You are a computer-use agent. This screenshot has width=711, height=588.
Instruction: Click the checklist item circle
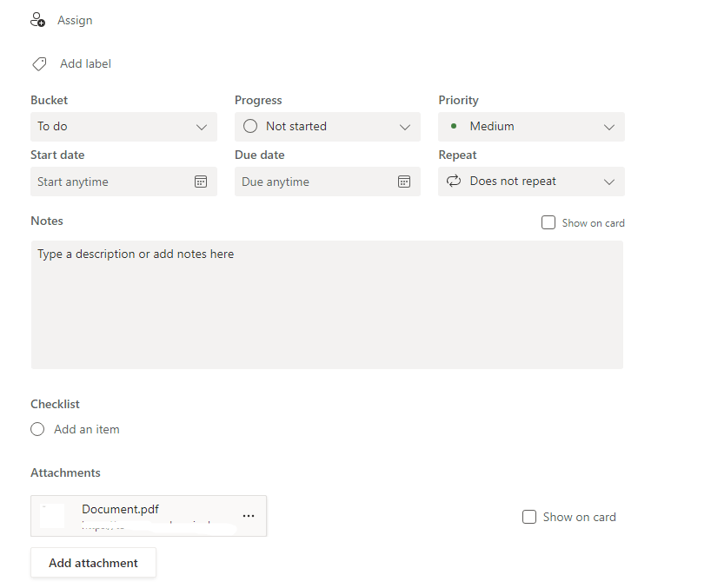pyautogui.click(x=37, y=429)
